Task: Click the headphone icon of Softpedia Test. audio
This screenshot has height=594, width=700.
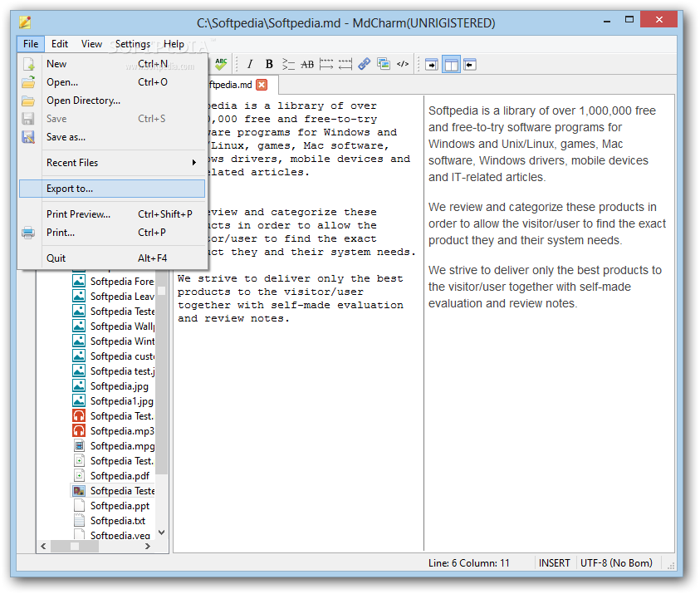Action: point(79,415)
